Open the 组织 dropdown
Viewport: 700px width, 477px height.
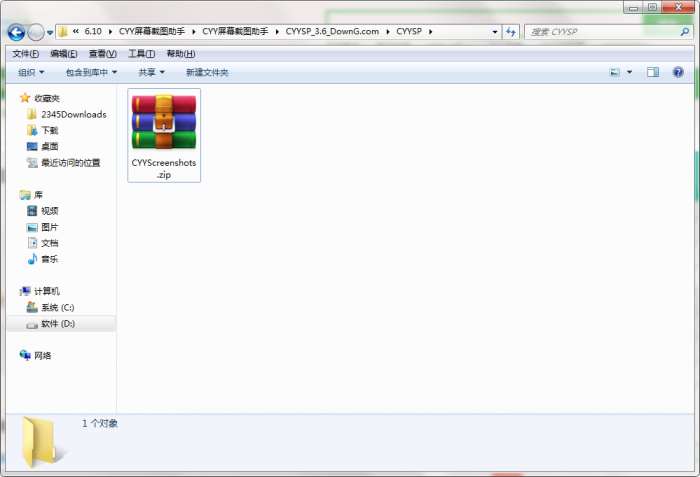click(x=31, y=72)
